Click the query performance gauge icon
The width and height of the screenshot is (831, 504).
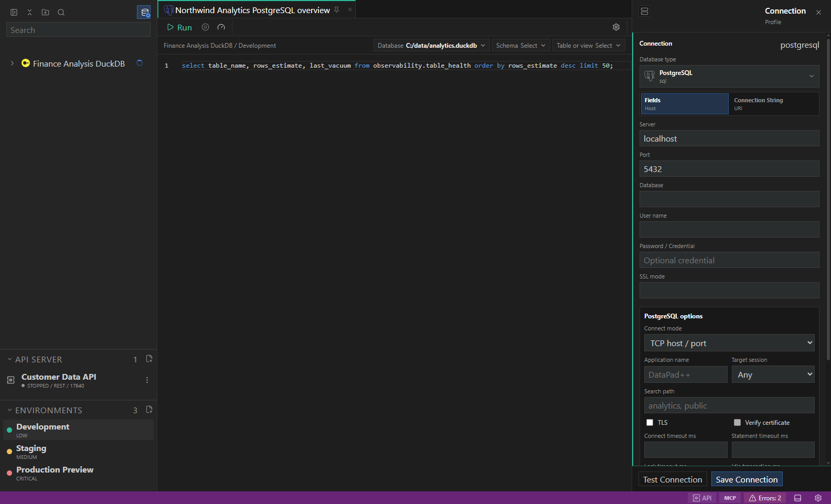click(x=221, y=27)
